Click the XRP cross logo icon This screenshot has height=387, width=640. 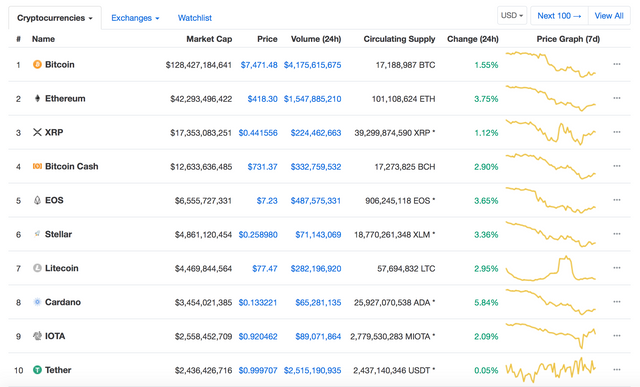tap(37, 132)
